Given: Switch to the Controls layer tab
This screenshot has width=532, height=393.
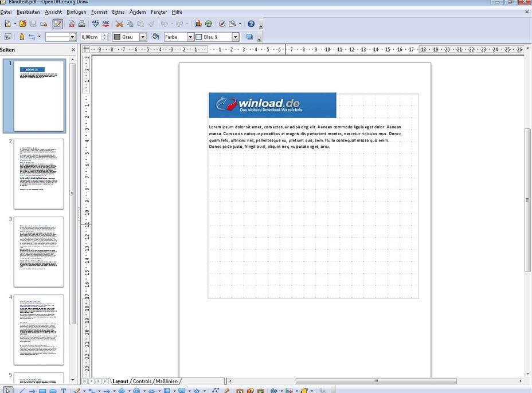Looking at the screenshot, I should (x=142, y=381).
